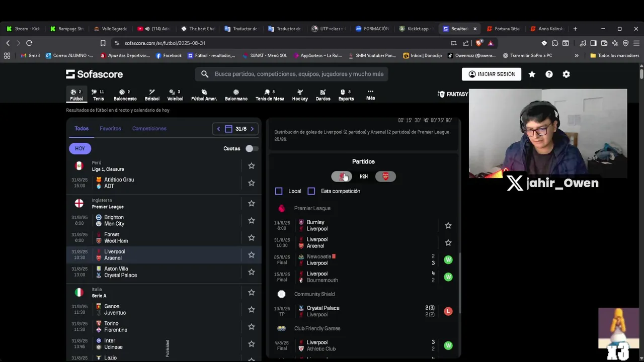This screenshot has width=644, height=362.
Task: Open Facebook bookmark
Action: point(169,55)
